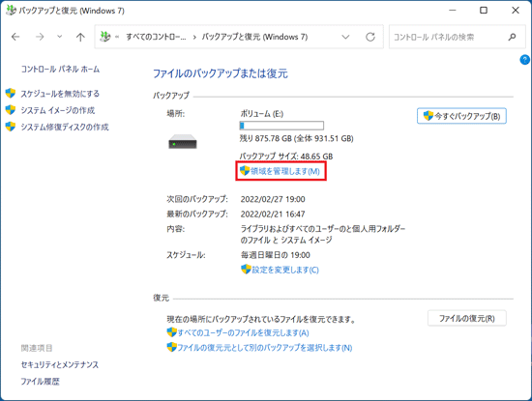Click the "バックアップと復元 (Windows 7)" breadcrumb
This screenshot has height=401, width=532.
pyautogui.click(x=254, y=37)
